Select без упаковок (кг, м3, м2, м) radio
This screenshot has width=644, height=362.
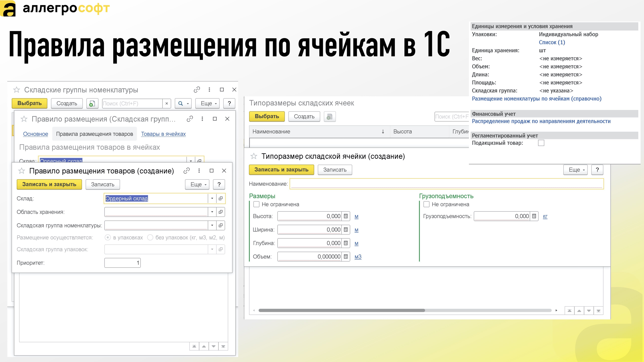150,238
